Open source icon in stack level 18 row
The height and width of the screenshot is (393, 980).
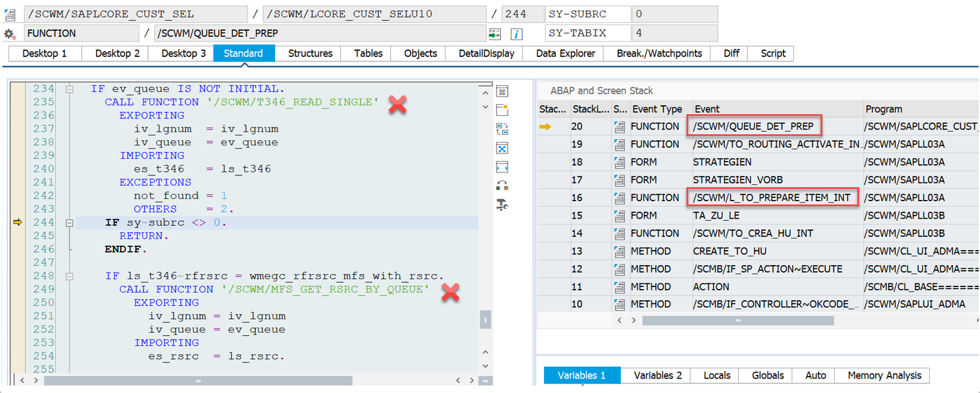618,162
